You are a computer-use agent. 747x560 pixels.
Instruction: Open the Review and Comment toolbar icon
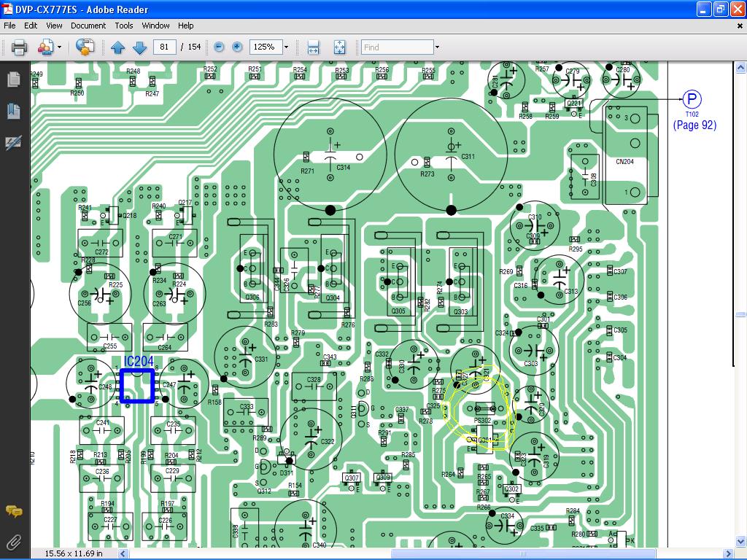(x=85, y=47)
